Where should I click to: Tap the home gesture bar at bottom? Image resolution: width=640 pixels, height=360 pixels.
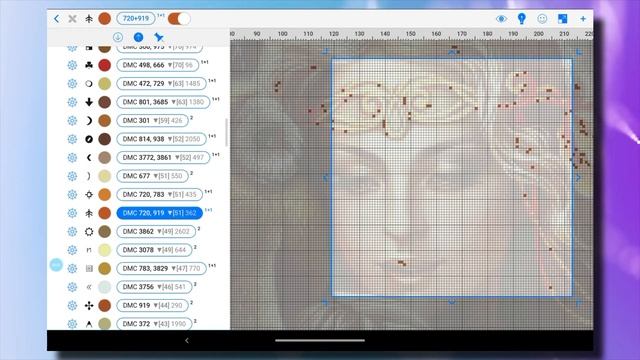(320, 340)
